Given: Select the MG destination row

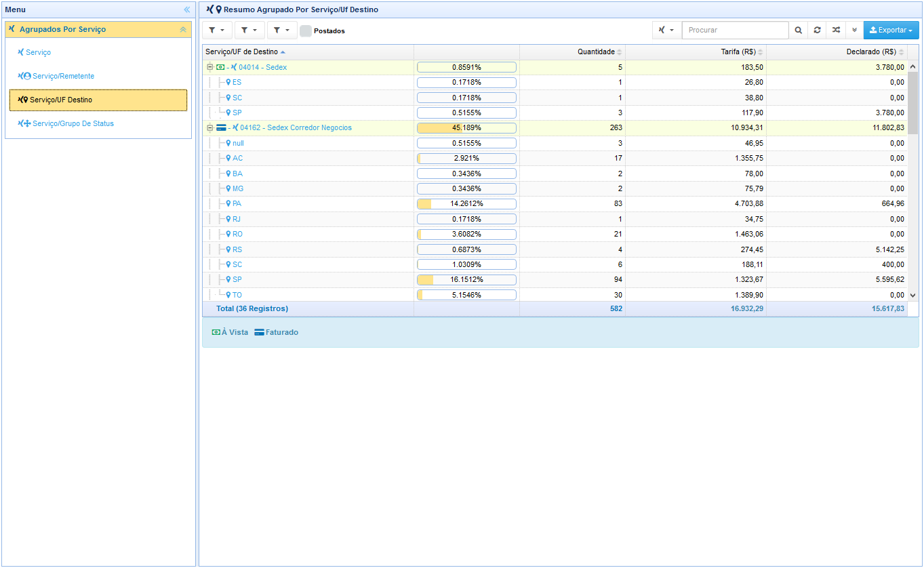Looking at the screenshot, I should click(x=555, y=188).
